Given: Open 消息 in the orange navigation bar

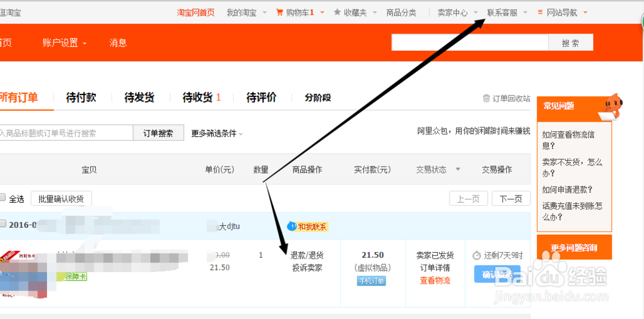Looking at the screenshot, I should pyautogui.click(x=118, y=42).
